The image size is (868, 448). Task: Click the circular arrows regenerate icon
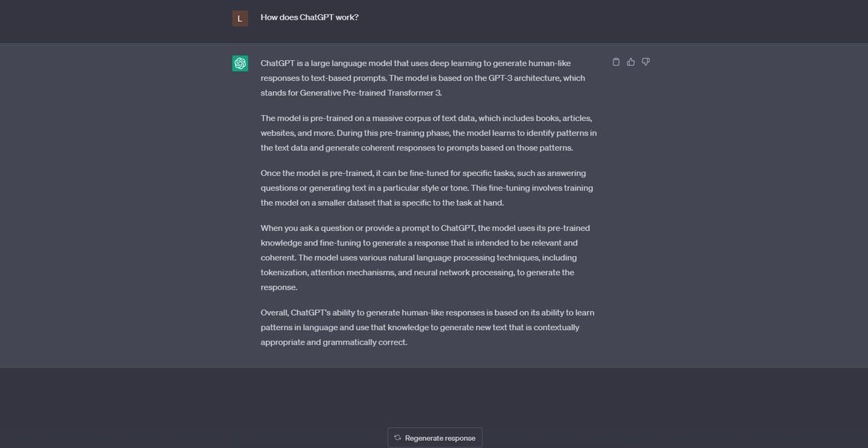398,438
